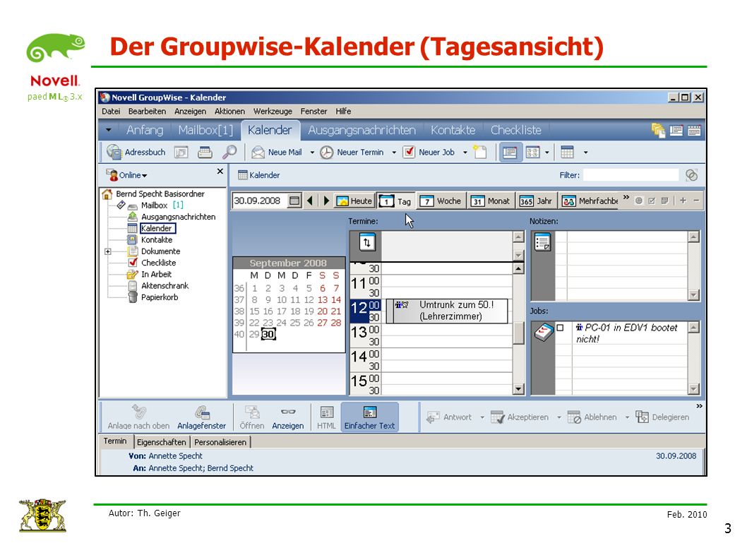Switch to the Kontakte tab
The height and width of the screenshot is (560, 747).
click(x=453, y=130)
